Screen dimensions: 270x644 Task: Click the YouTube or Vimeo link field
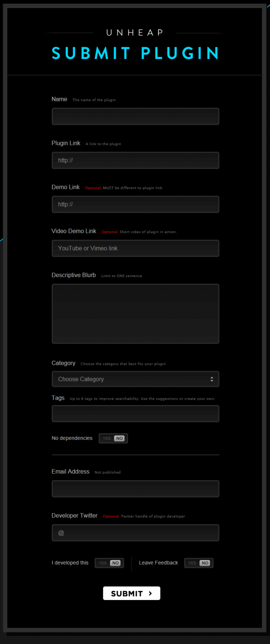click(135, 248)
